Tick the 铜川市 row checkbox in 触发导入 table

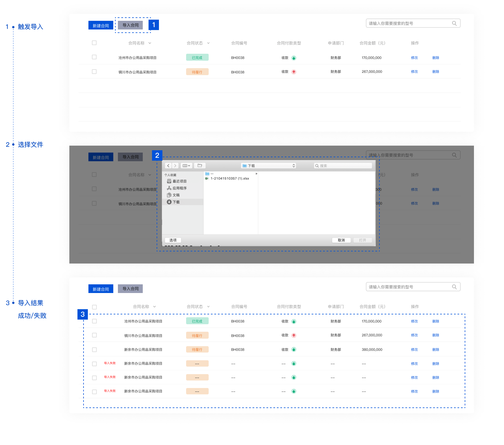click(x=94, y=72)
